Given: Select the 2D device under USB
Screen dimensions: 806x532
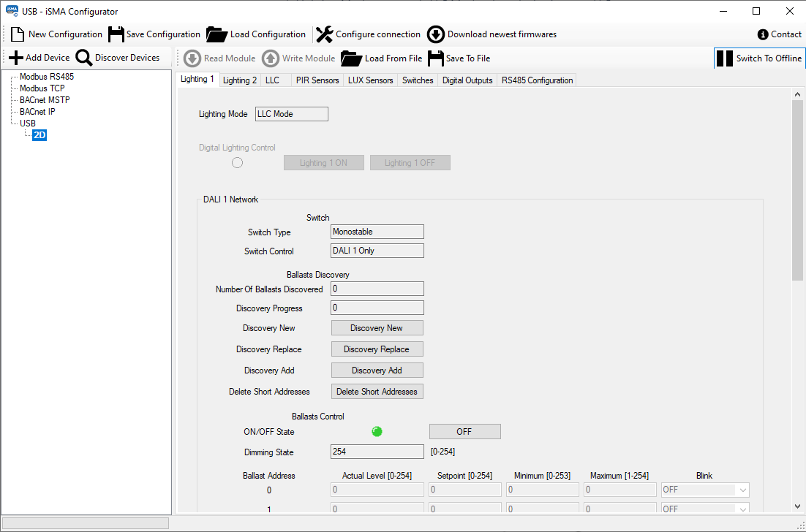Looking at the screenshot, I should point(39,135).
